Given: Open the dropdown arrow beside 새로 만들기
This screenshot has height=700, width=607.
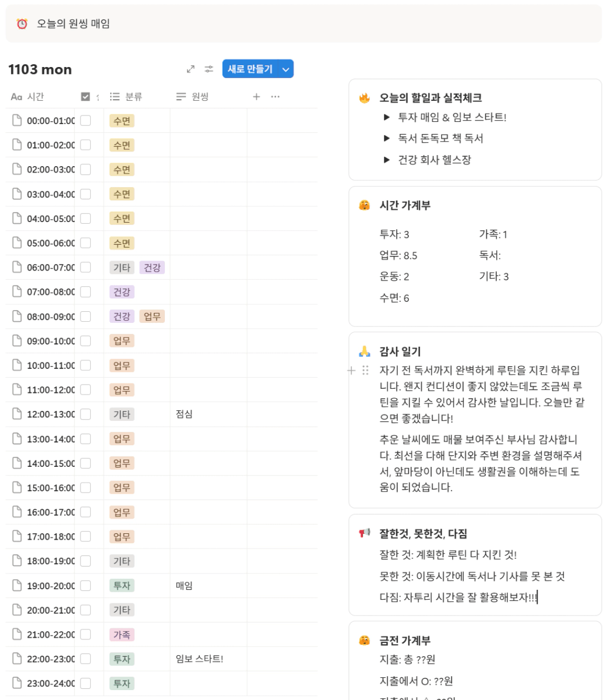Looking at the screenshot, I should coord(286,69).
